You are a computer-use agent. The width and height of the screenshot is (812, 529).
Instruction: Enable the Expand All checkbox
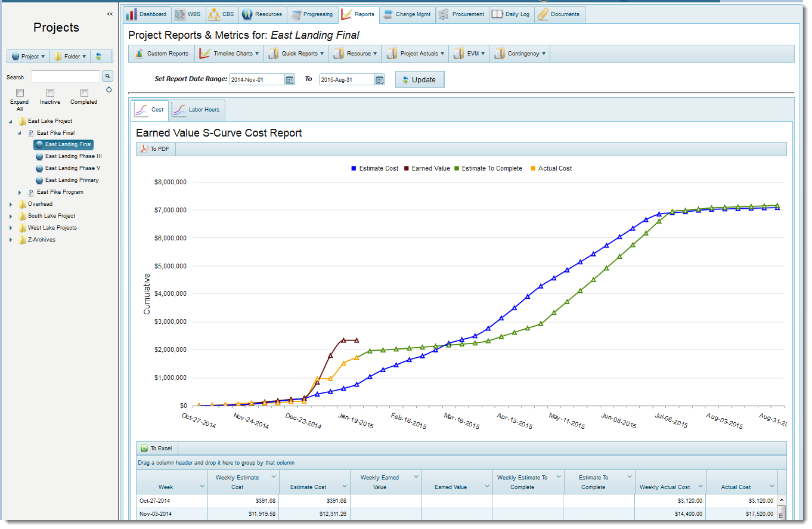click(20, 93)
